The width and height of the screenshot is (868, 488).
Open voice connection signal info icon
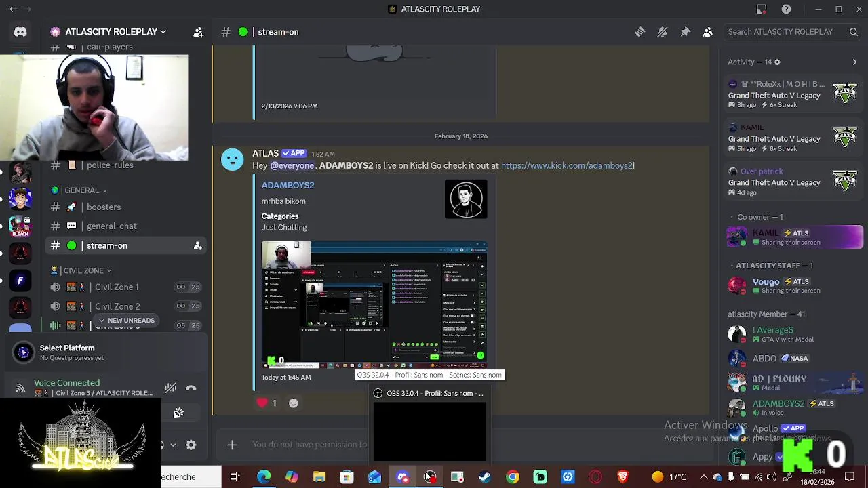click(20, 388)
